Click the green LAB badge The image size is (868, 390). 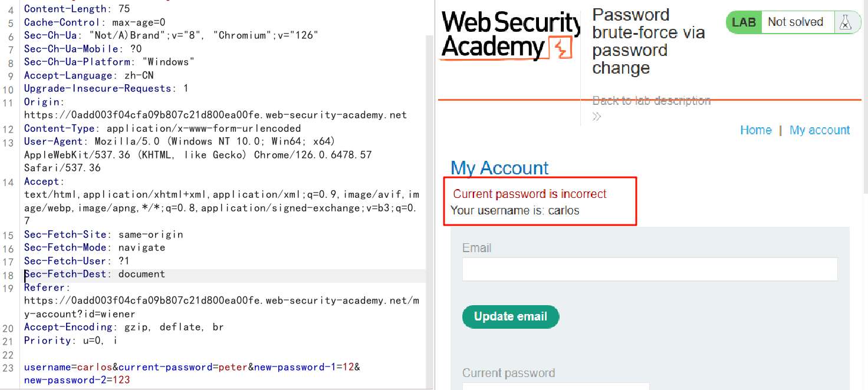tap(744, 22)
